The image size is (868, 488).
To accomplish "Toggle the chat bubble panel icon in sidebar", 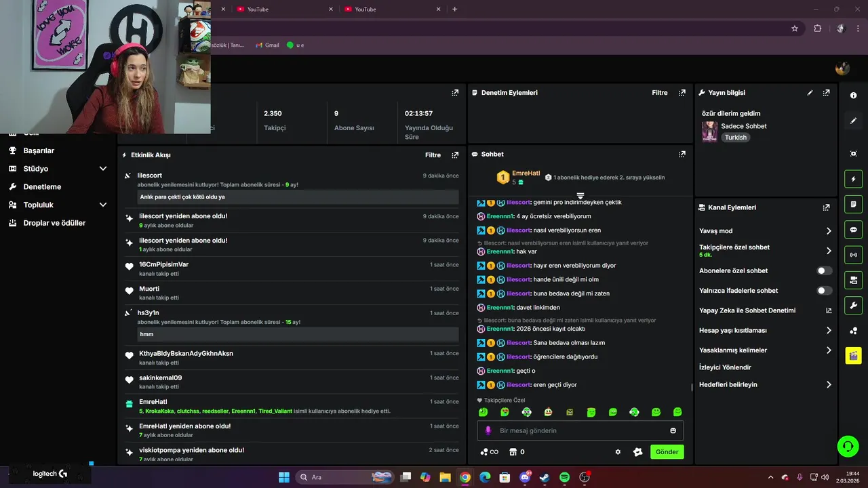I will [x=853, y=230].
